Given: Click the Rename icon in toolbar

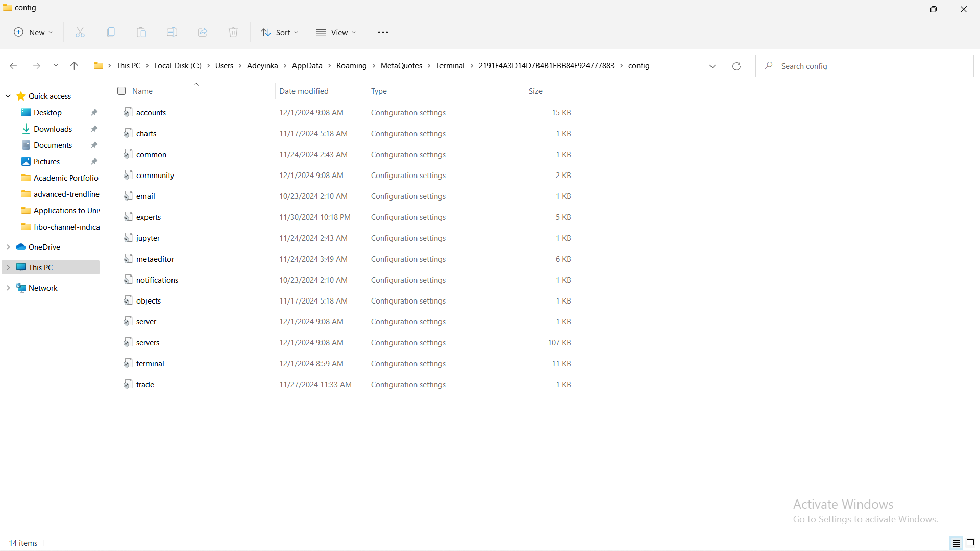Looking at the screenshot, I should click(172, 32).
